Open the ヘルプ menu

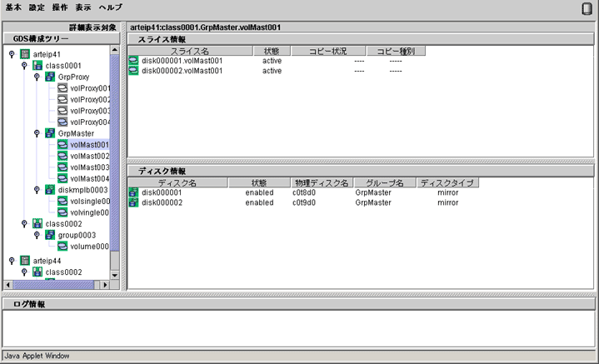111,7
